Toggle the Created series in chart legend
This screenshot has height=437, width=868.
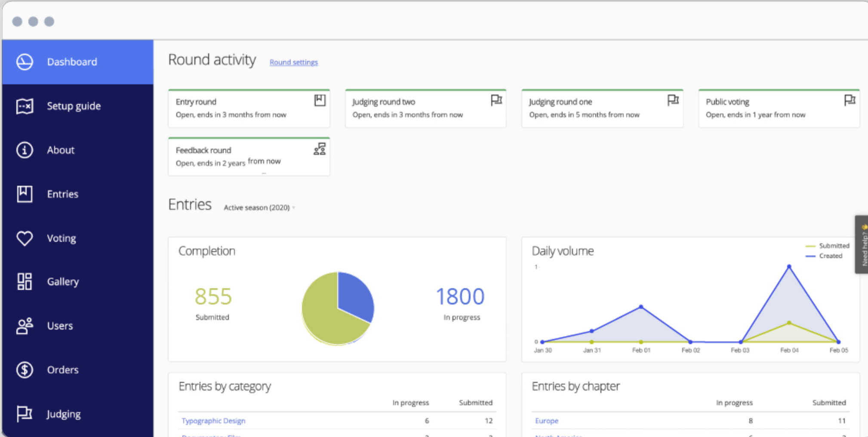tap(824, 256)
